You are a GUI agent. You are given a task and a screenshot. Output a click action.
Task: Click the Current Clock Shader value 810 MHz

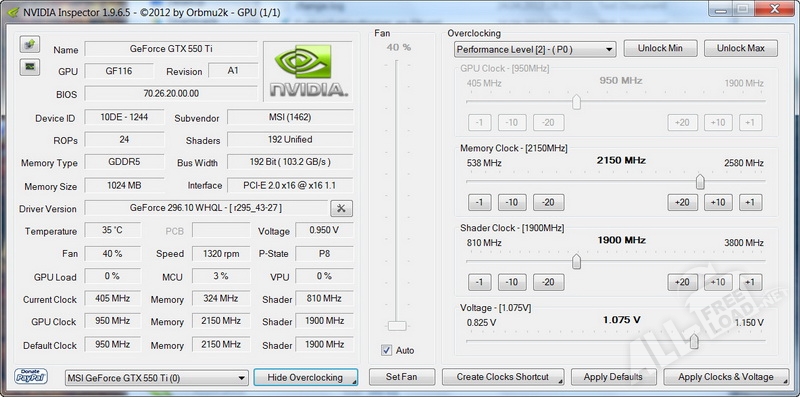coord(324,299)
